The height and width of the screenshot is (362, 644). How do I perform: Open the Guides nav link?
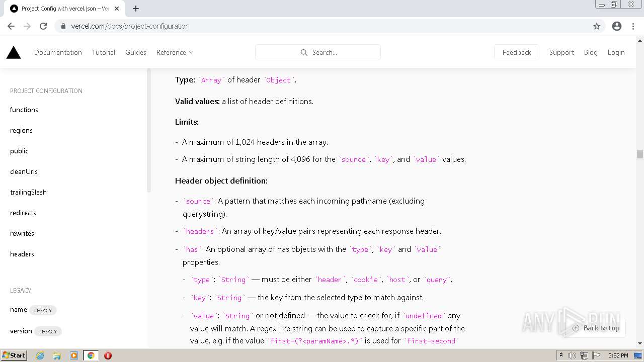136,52
